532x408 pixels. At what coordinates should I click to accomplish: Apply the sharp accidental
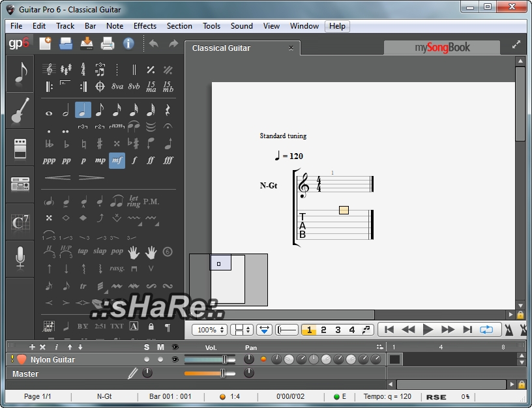pyautogui.click(x=99, y=144)
